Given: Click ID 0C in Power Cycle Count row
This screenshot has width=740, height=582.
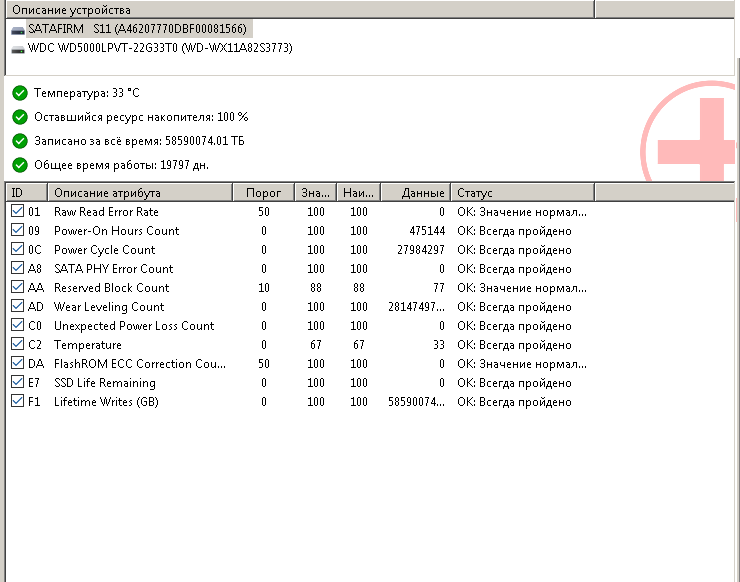Looking at the screenshot, I should click(35, 250).
